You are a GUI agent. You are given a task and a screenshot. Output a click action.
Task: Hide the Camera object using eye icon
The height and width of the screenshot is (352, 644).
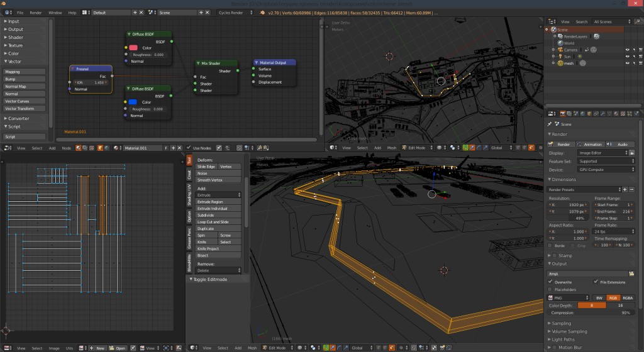(627, 50)
